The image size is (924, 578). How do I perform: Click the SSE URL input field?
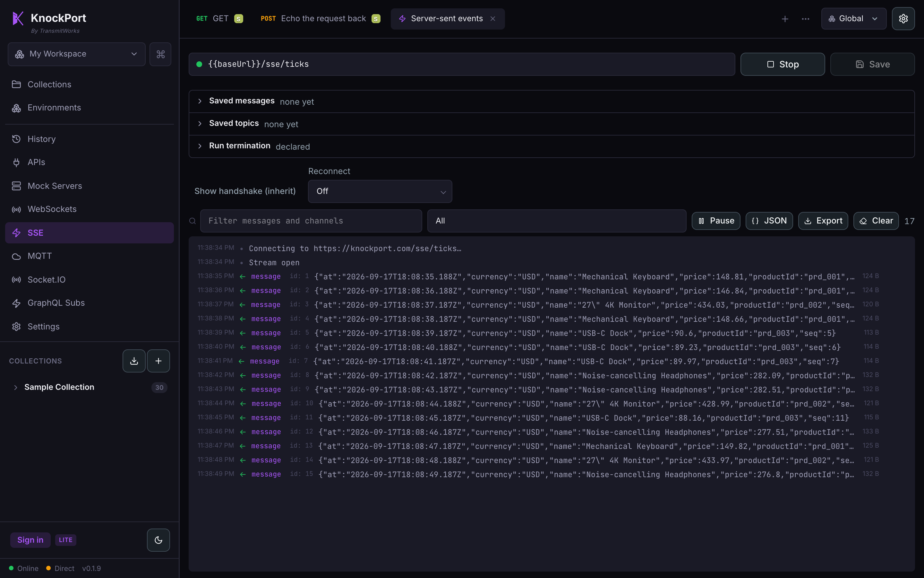(x=462, y=64)
